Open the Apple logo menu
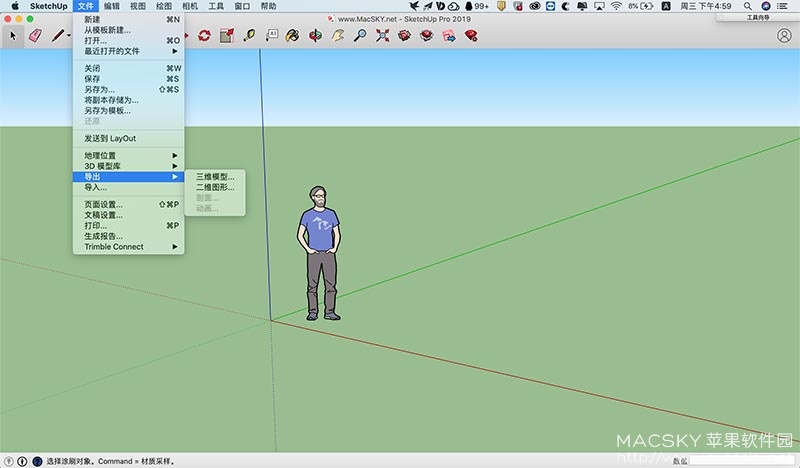This screenshot has height=468, width=800. 15,6
